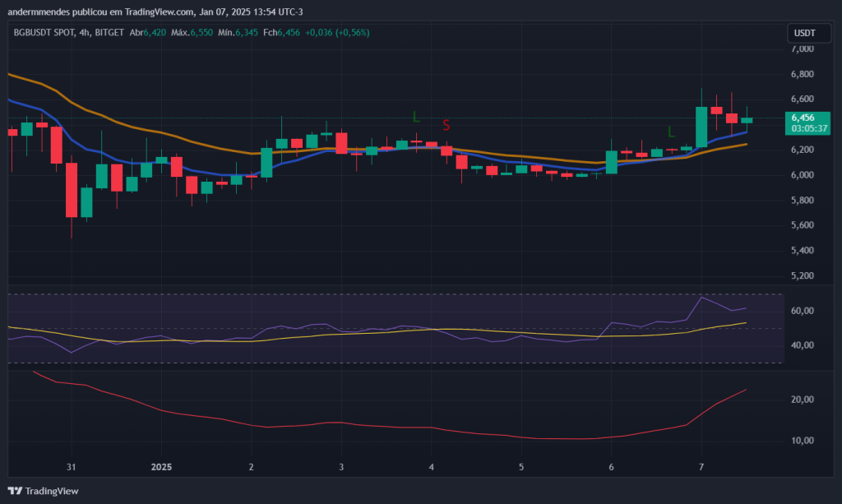
Task: Click the 31 date label on time axis
Action: click(x=71, y=467)
